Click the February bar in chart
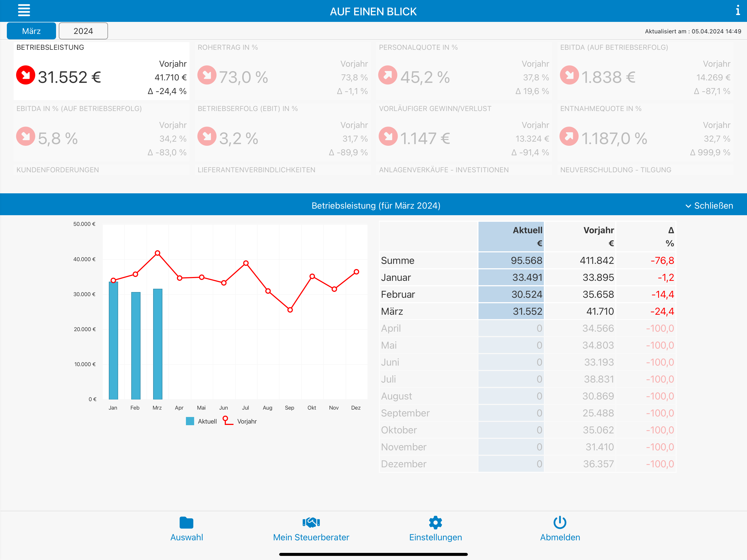The image size is (747, 560). click(136, 346)
